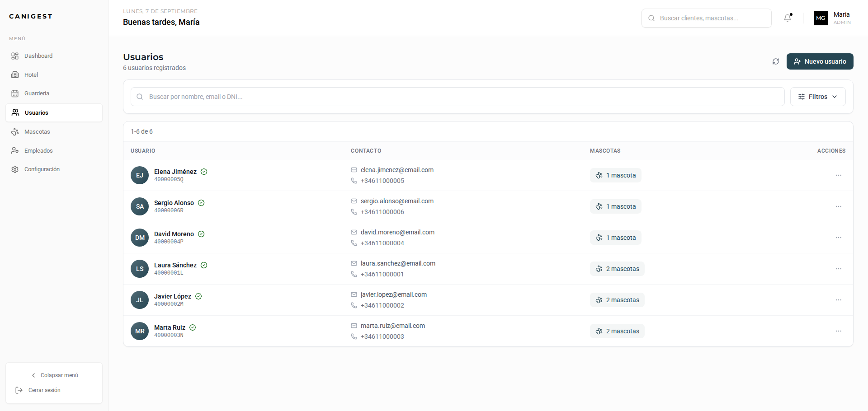Click the email icon for elena.jimenez@email.com
Viewport: 868px width, 411px height.
pos(354,170)
